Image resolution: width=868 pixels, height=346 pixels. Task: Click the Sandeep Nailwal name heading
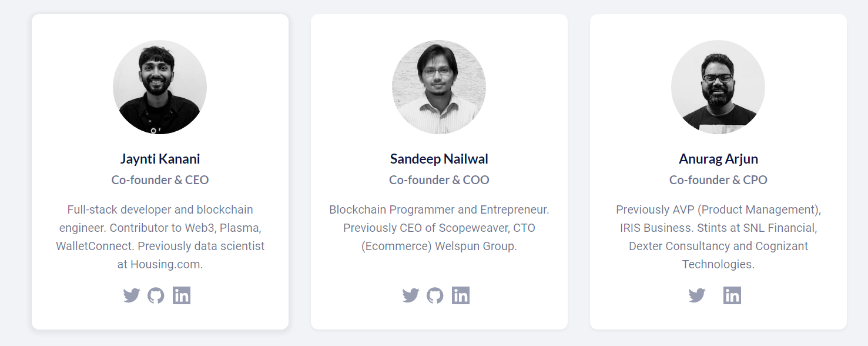tap(439, 159)
